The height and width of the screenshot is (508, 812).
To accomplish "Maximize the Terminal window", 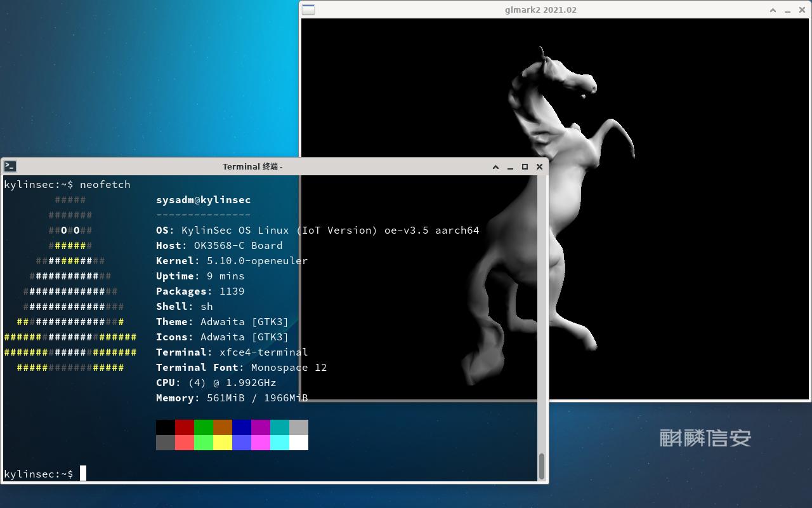I will [525, 166].
